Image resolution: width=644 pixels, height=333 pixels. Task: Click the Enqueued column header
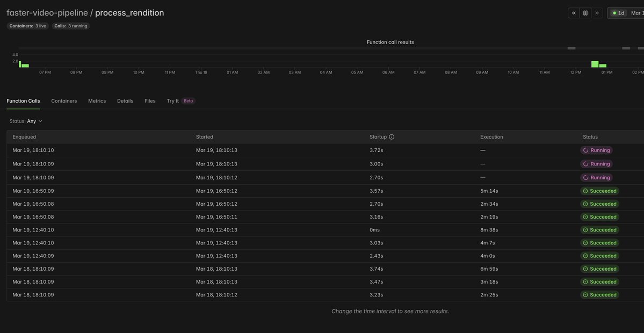click(24, 137)
